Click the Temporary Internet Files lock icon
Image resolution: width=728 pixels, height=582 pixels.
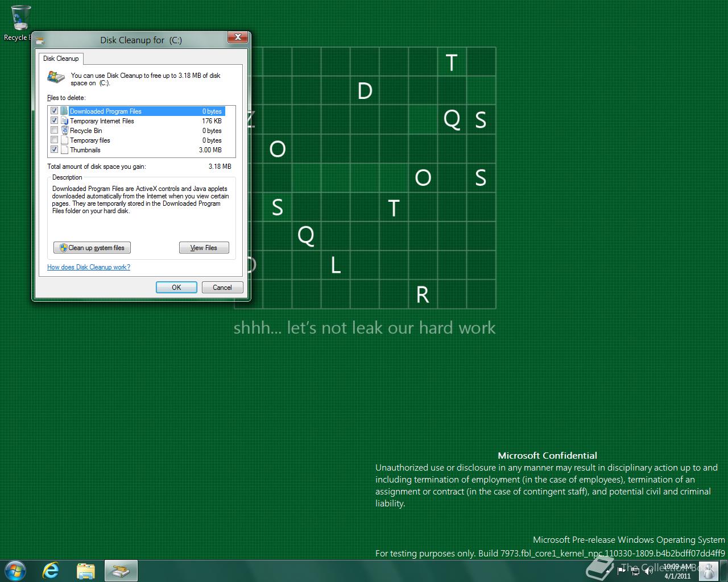64,120
